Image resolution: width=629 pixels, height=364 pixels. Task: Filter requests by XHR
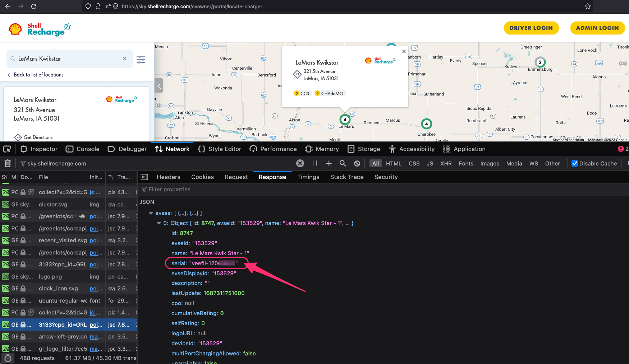446,163
